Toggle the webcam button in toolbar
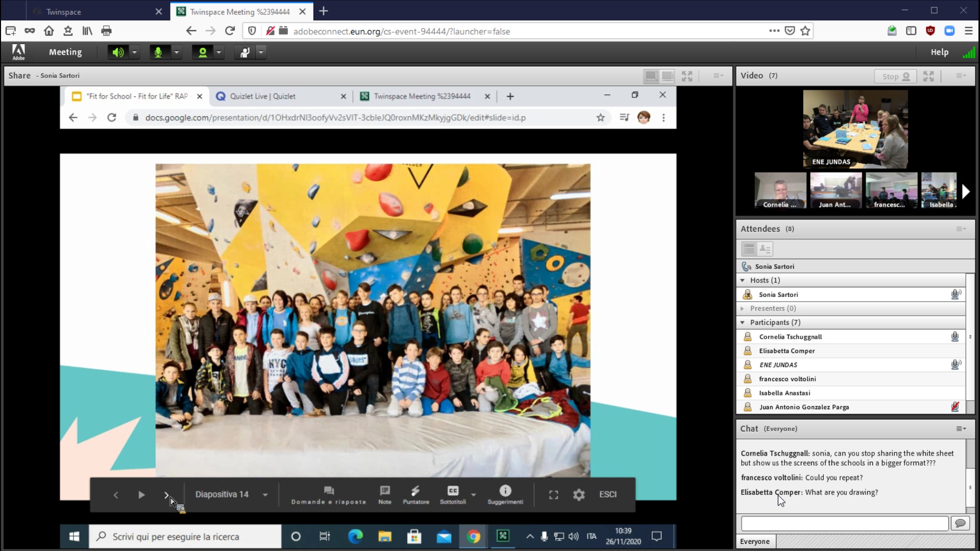This screenshot has width=980, height=551. click(203, 52)
